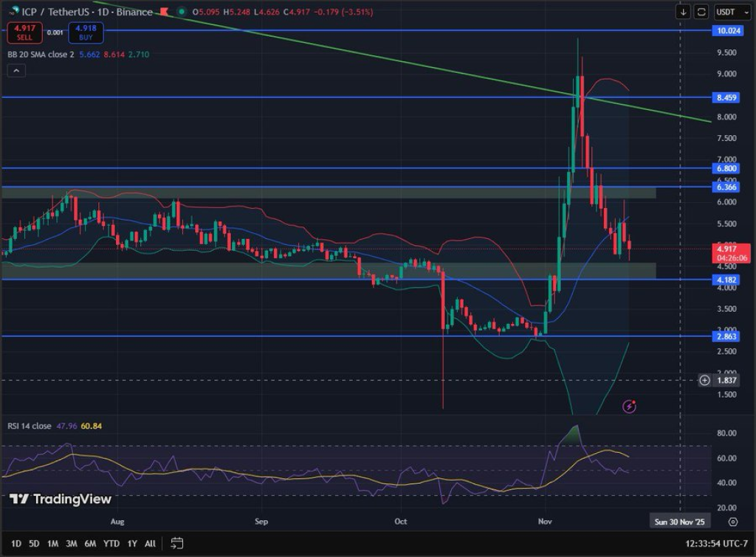The width and height of the screenshot is (756, 557).
Task: Click the purple lightning bolt event icon
Action: (x=629, y=406)
